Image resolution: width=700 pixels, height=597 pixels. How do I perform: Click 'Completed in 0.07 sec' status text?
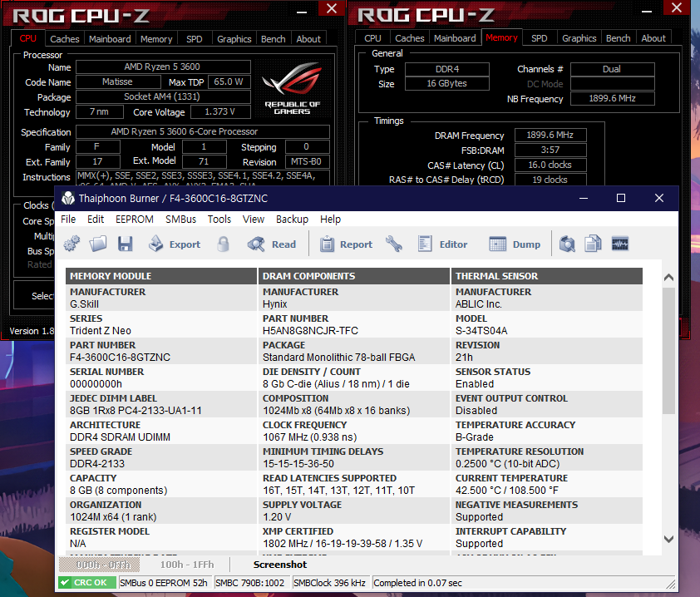coord(417,583)
